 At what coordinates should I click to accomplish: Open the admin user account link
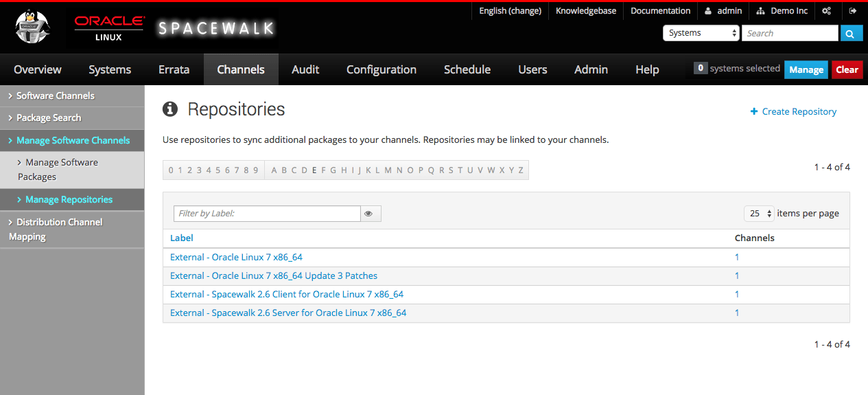click(723, 11)
